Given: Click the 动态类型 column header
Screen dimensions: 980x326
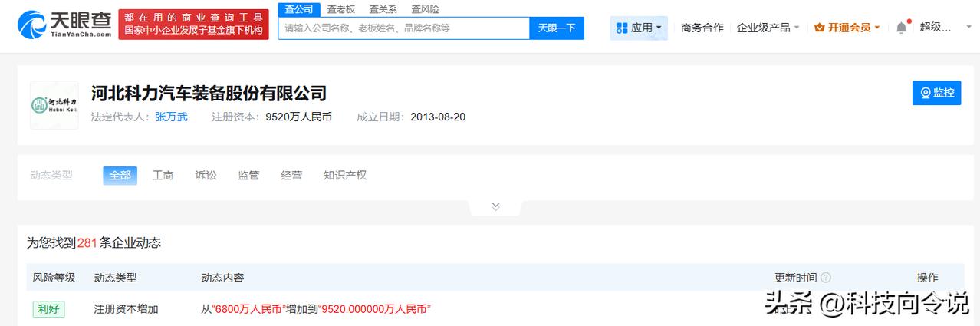Looking at the screenshot, I should point(115,278).
